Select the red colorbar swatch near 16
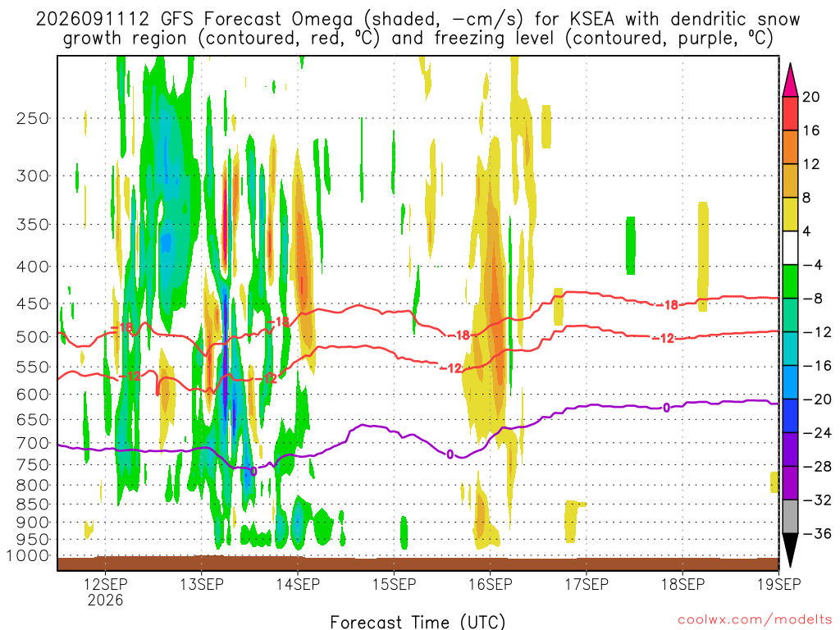Viewport: 840px width, 630px height. [x=790, y=113]
